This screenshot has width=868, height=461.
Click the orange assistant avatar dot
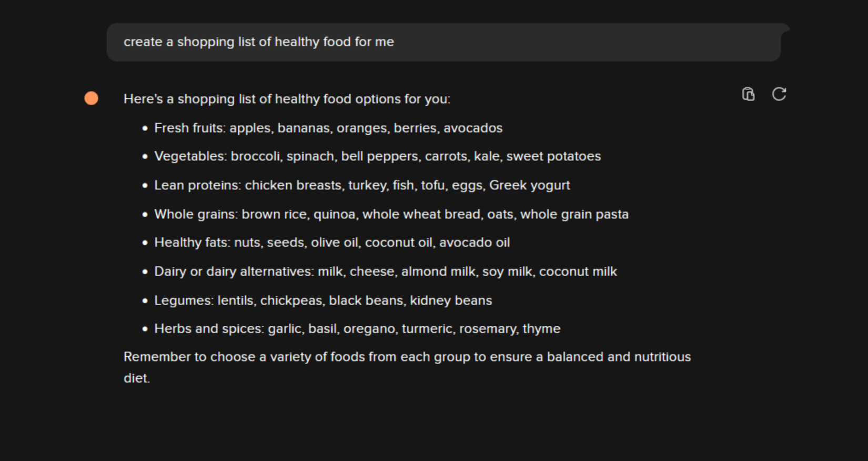[x=92, y=98]
